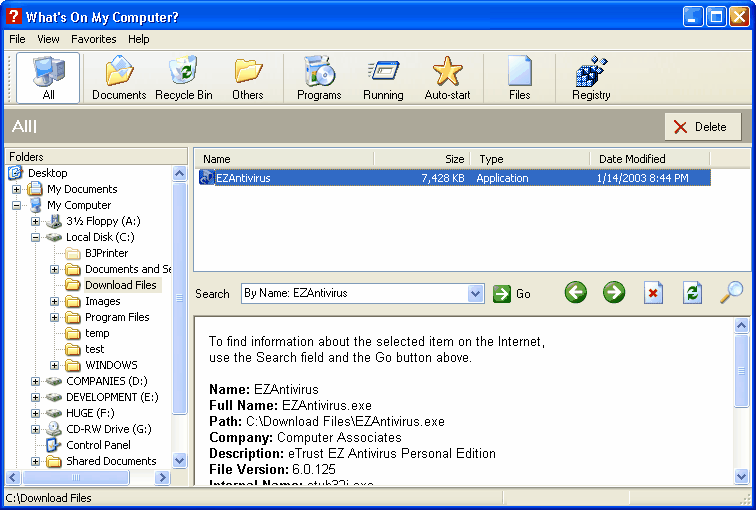Click C:\Download Files in the status bar
This screenshot has height=510, width=756.
click(49, 498)
